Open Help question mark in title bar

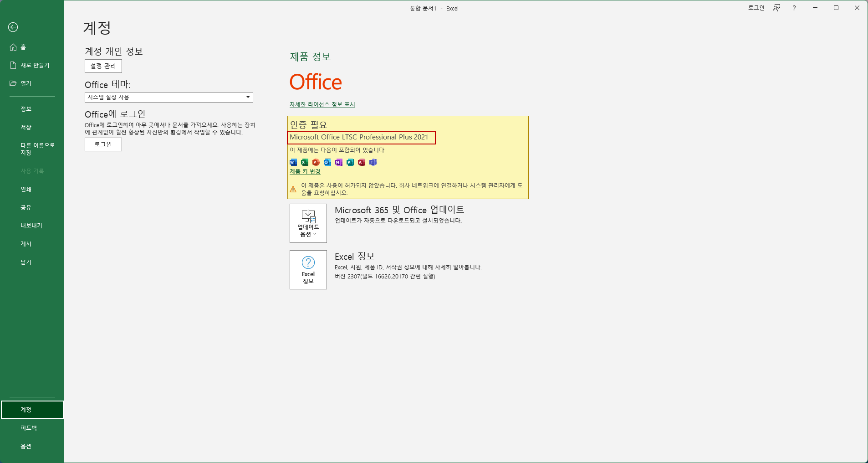(794, 8)
